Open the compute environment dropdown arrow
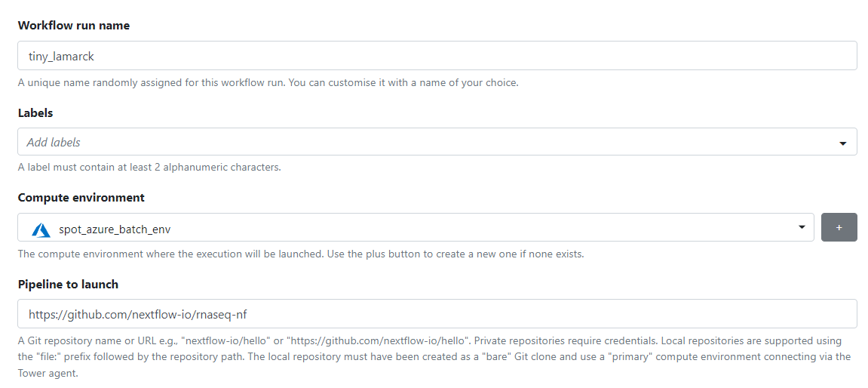Image resolution: width=868 pixels, height=388 pixels. pos(801,227)
